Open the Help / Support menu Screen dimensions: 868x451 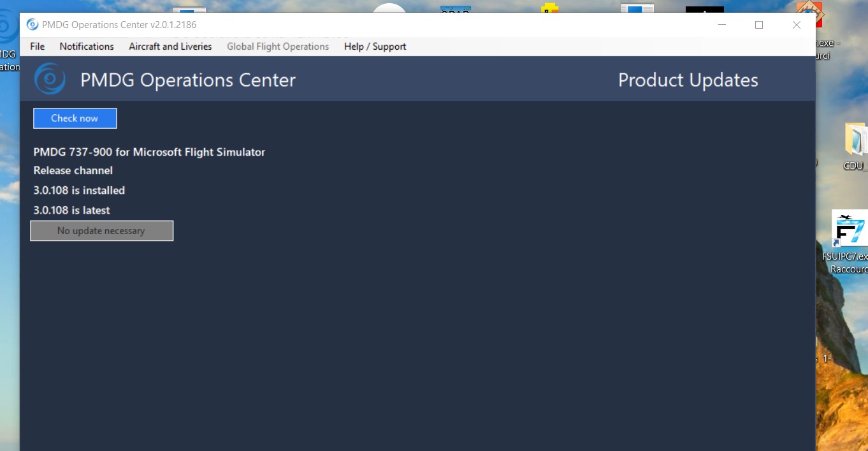tap(375, 47)
